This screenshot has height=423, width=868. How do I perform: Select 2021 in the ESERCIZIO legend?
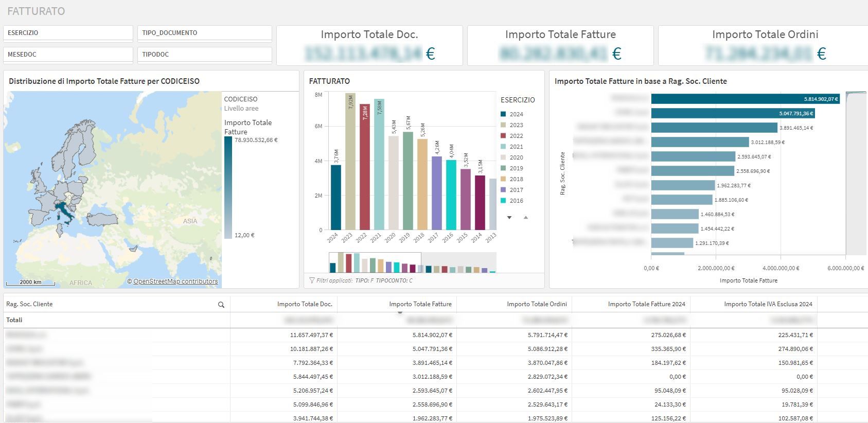pyautogui.click(x=516, y=147)
